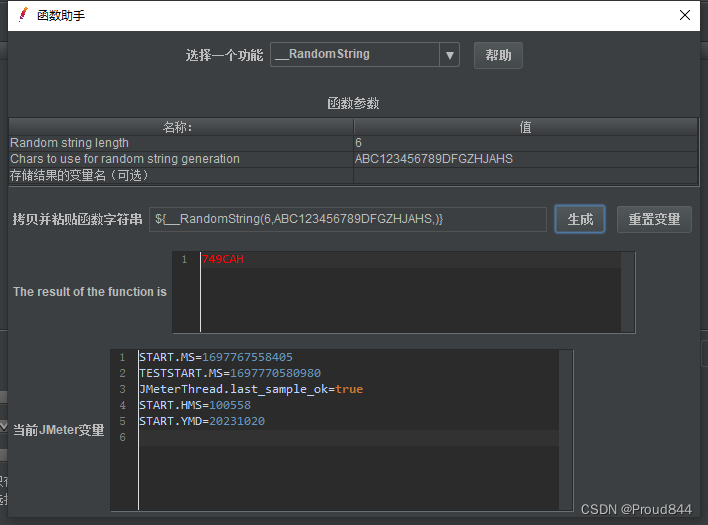Click the START.HMS=100558 line

195,405
